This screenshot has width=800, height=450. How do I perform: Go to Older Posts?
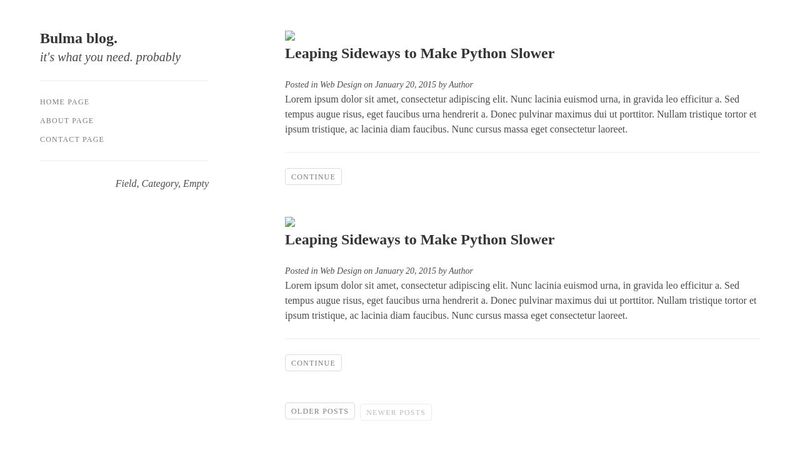320,411
